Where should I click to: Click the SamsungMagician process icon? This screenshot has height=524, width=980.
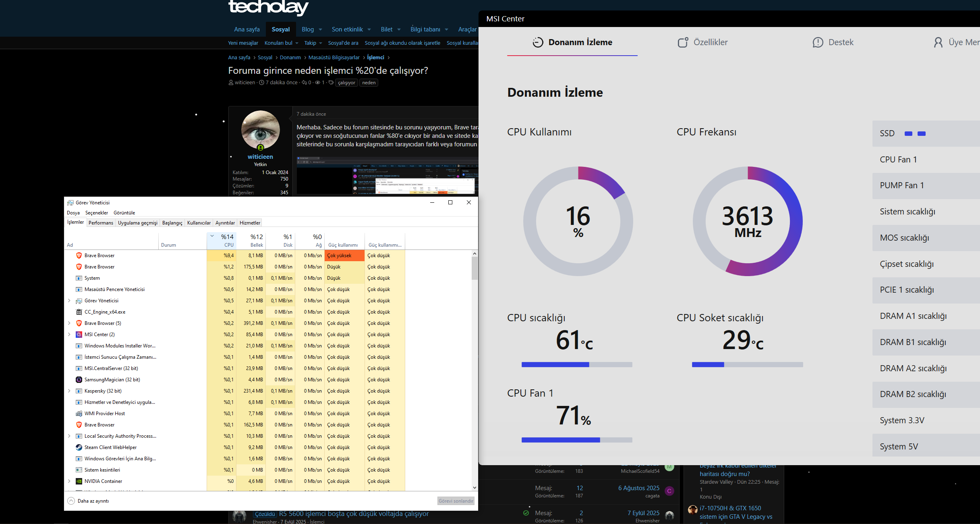tap(79, 380)
